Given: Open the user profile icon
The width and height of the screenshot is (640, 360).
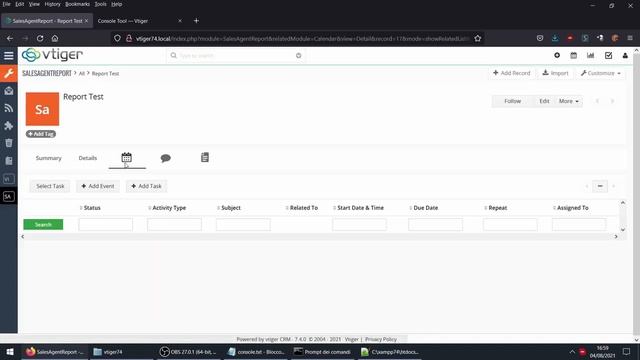Looking at the screenshot, I should click(x=625, y=55).
